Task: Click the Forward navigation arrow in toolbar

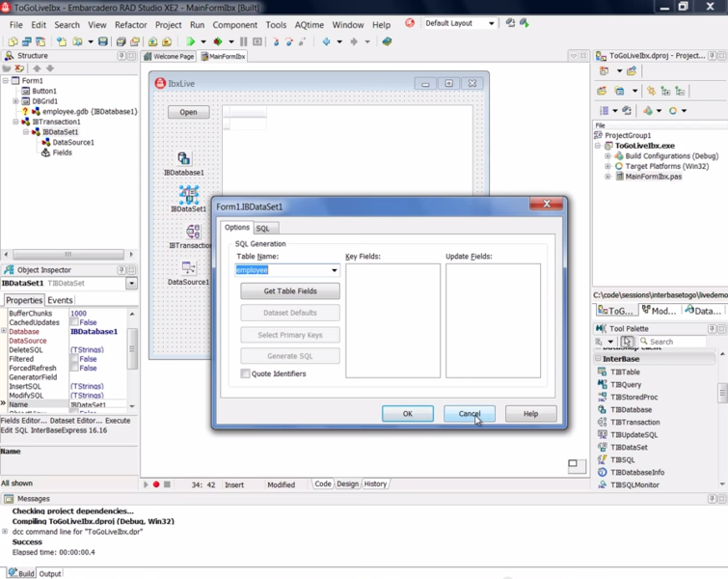Action: click(354, 41)
